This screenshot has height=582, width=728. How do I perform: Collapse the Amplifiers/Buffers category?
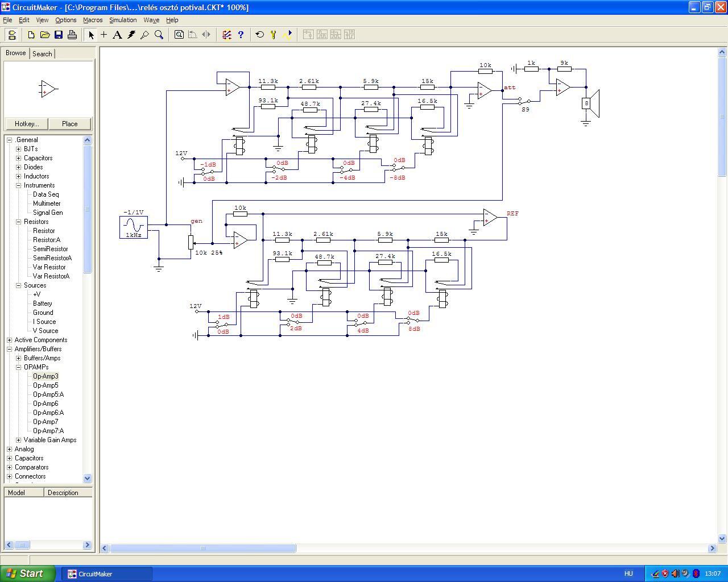(x=10, y=349)
